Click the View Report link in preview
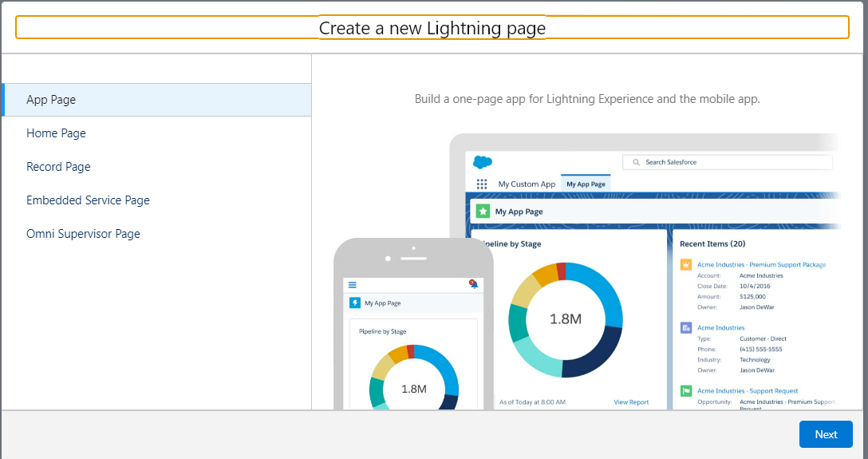This screenshot has height=459, width=868. 631,402
